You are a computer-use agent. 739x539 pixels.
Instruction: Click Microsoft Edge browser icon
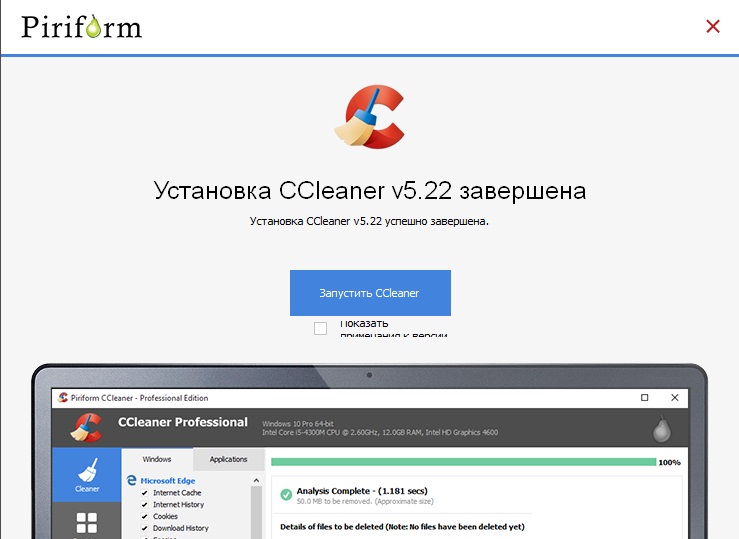[131, 480]
